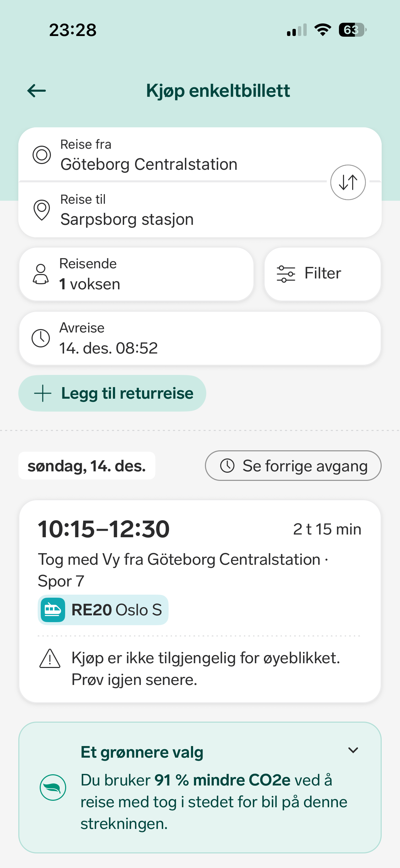Image resolution: width=400 pixels, height=868 pixels.
Task: Tap the departure clock icon
Action: click(41, 338)
